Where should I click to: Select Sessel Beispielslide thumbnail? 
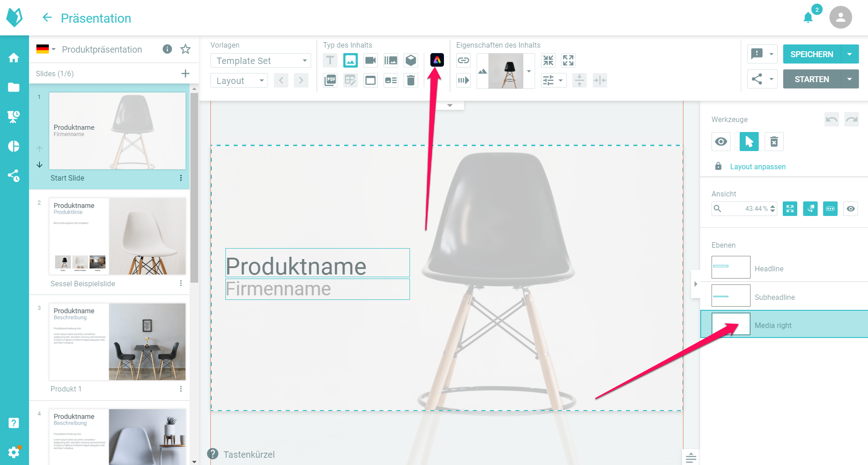(117, 236)
